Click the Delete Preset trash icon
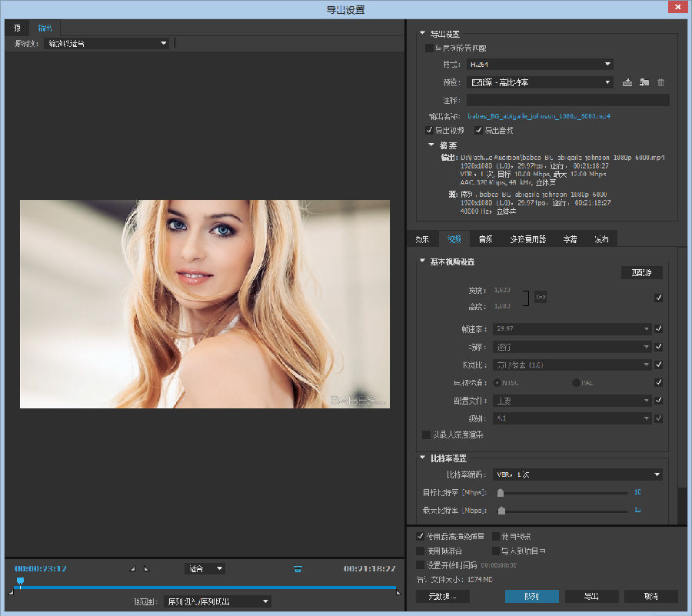This screenshot has height=616, width=692. click(x=660, y=82)
